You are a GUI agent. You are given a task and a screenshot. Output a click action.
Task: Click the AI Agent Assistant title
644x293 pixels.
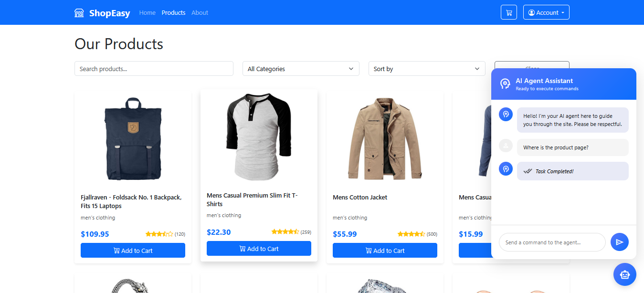(x=544, y=81)
